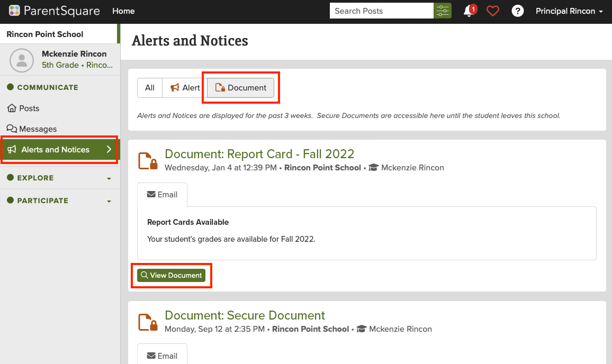This screenshot has height=364, width=612.
Task: Click the graduation cap icon in the Report Card line
Action: tap(374, 168)
